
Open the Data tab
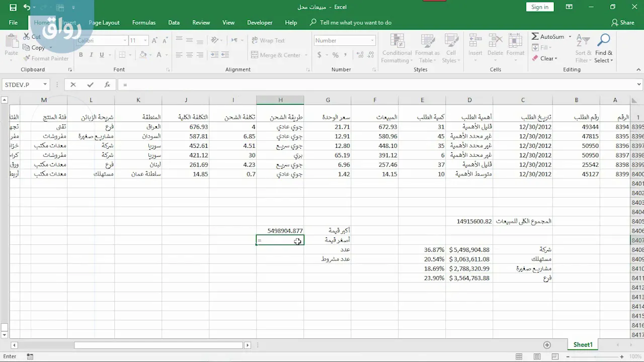174,23
